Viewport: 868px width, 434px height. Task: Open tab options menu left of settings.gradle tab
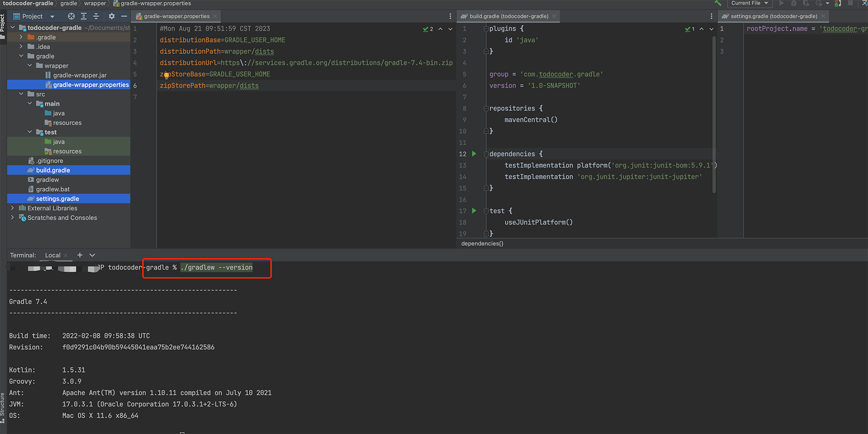point(711,16)
